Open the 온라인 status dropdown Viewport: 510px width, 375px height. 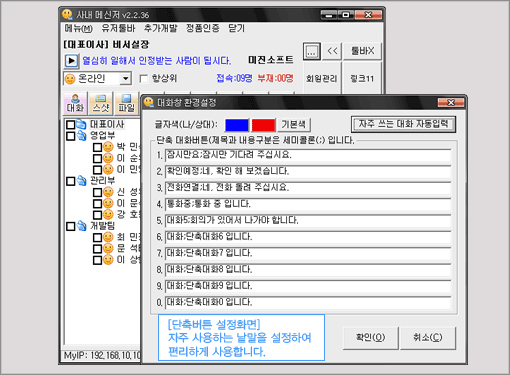125,79
